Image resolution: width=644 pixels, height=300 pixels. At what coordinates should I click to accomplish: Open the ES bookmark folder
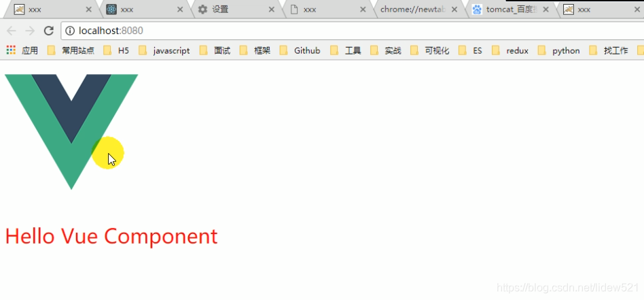point(470,50)
